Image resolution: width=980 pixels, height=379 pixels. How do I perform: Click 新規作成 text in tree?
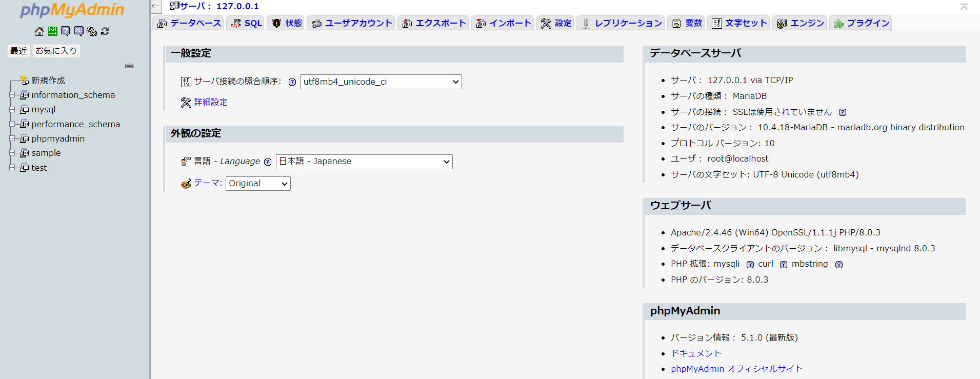pyautogui.click(x=48, y=81)
